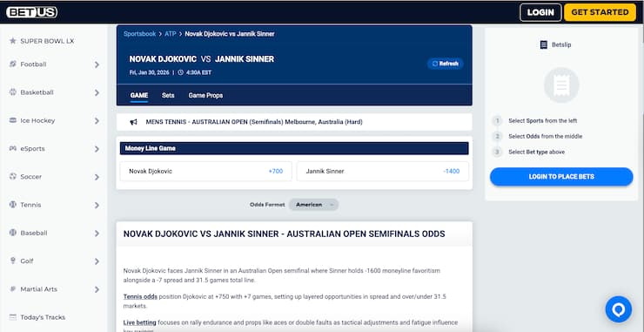Click the Money Line Game header
644x332 pixels.
(x=294, y=148)
